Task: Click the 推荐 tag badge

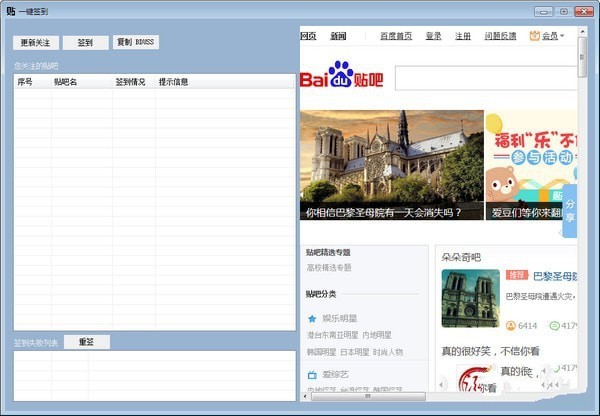Action: (x=517, y=275)
